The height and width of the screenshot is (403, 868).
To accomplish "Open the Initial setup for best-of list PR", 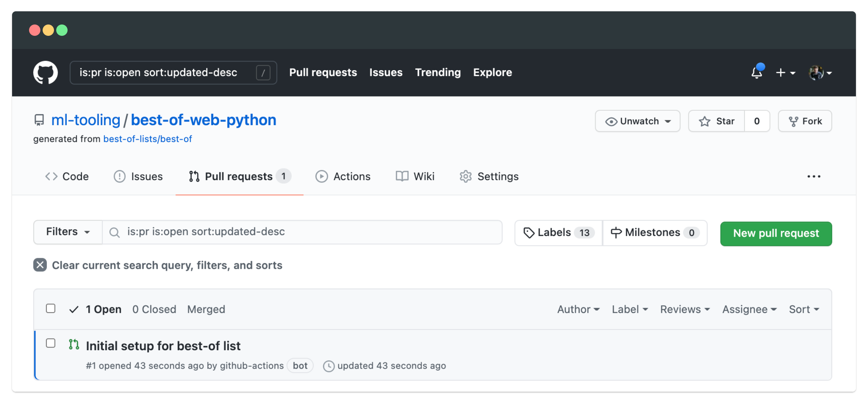I will point(163,346).
